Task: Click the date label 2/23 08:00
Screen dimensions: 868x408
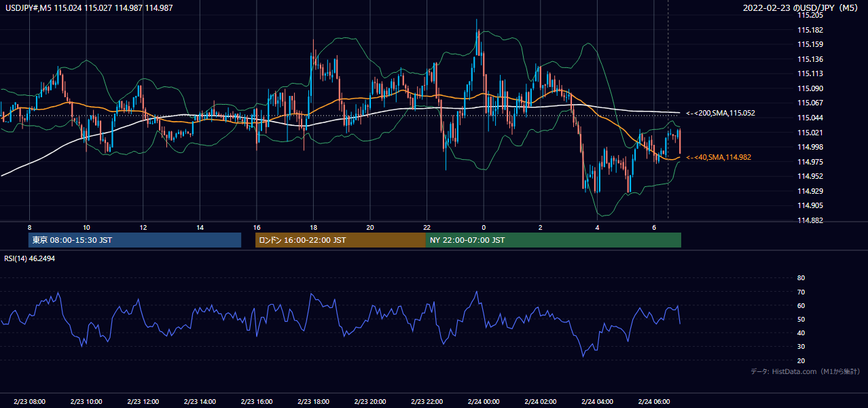Action: coord(29,401)
